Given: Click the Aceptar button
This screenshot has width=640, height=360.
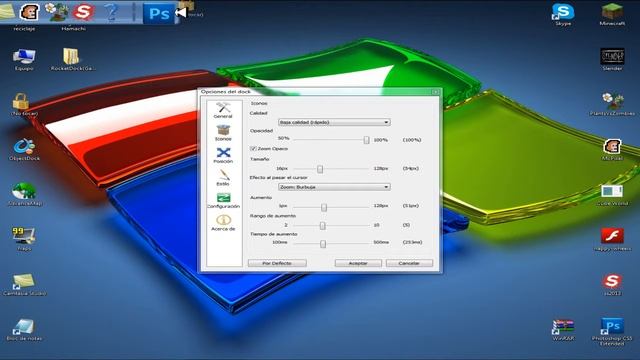Looking at the screenshot, I should [x=358, y=263].
